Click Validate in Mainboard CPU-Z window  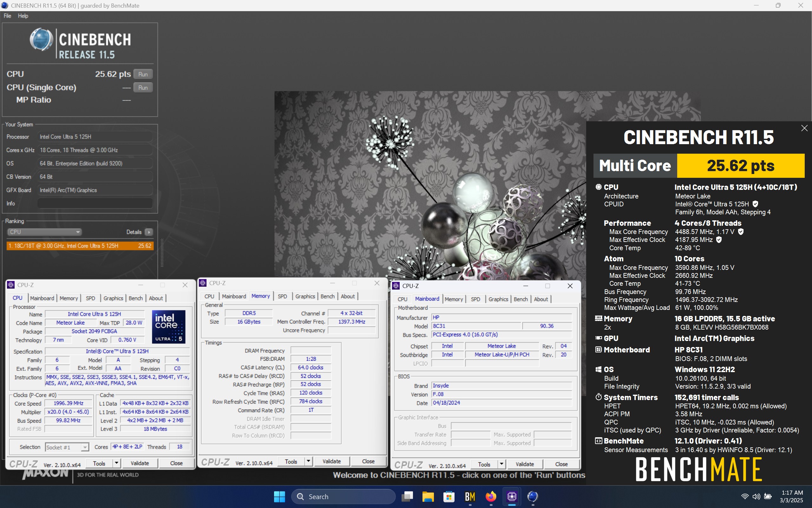coord(525,464)
